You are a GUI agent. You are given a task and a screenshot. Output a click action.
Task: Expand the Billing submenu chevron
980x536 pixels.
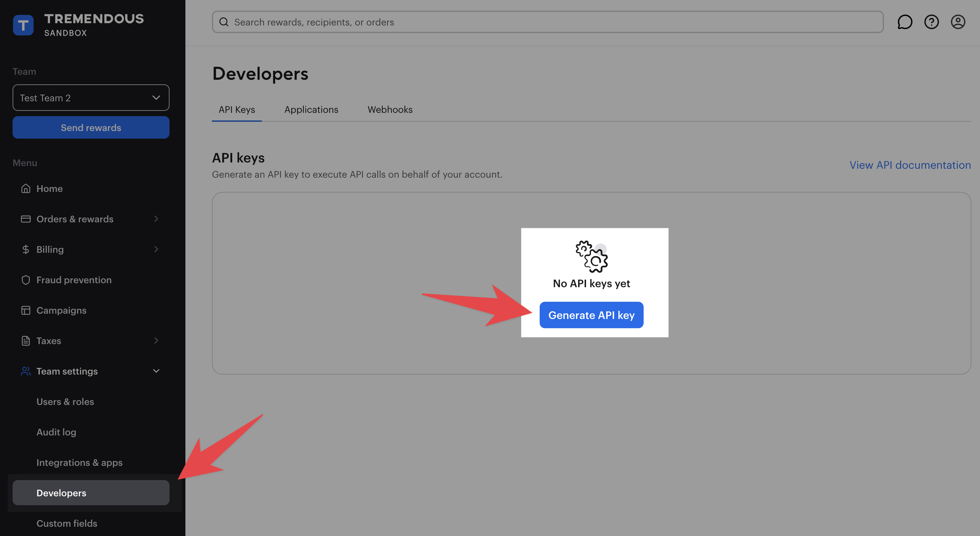click(x=156, y=249)
